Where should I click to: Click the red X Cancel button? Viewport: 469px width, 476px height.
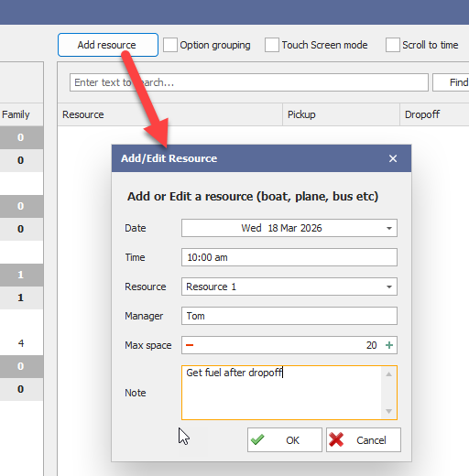[x=364, y=439]
